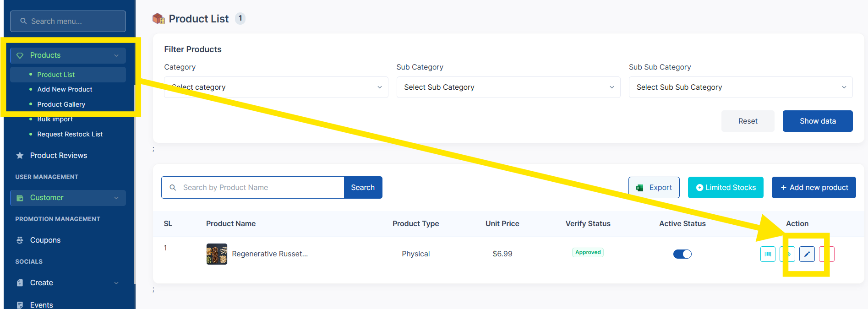This screenshot has height=309, width=868.
Task: Open the Select Sub Category dropdown
Action: [x=508, y=87]
